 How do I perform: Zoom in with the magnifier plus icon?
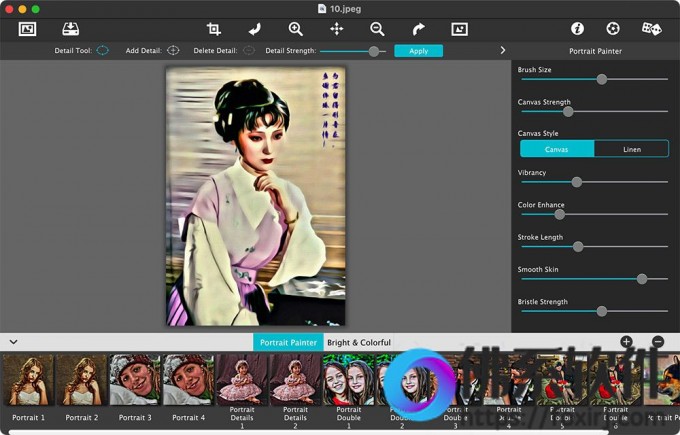click(x=295, y=29)
